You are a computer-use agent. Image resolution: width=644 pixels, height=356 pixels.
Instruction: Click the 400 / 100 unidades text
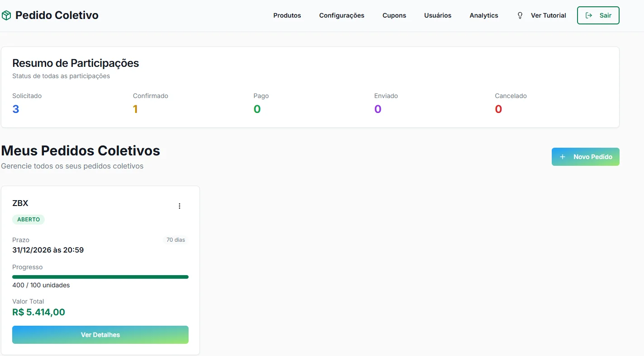(41, 285)
